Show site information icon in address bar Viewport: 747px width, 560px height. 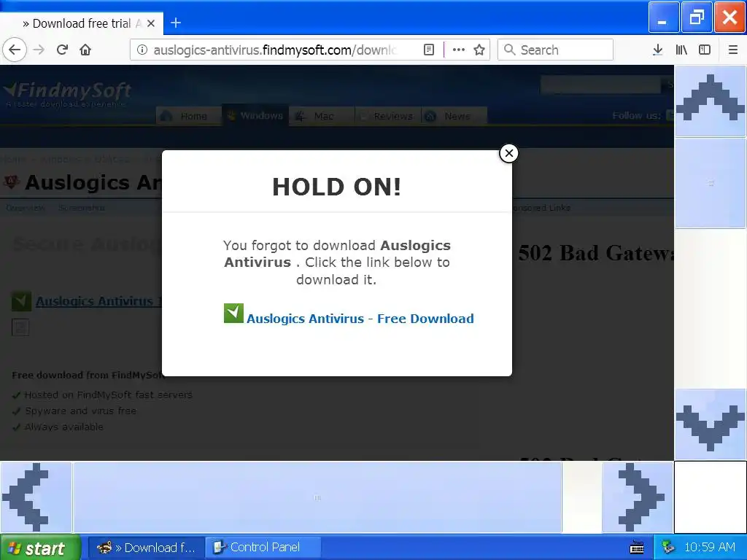pyautogui.click(x=142, y=50)
